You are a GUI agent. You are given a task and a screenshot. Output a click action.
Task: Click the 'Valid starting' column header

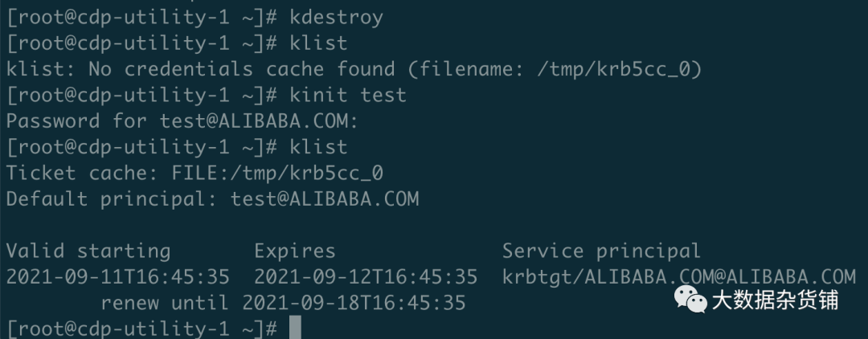(88, 251)
